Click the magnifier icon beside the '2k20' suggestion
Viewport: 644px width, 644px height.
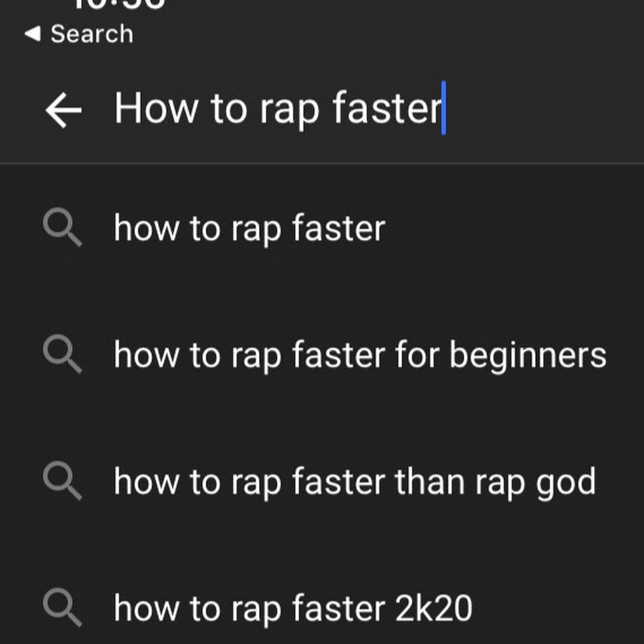click(62, 608)
